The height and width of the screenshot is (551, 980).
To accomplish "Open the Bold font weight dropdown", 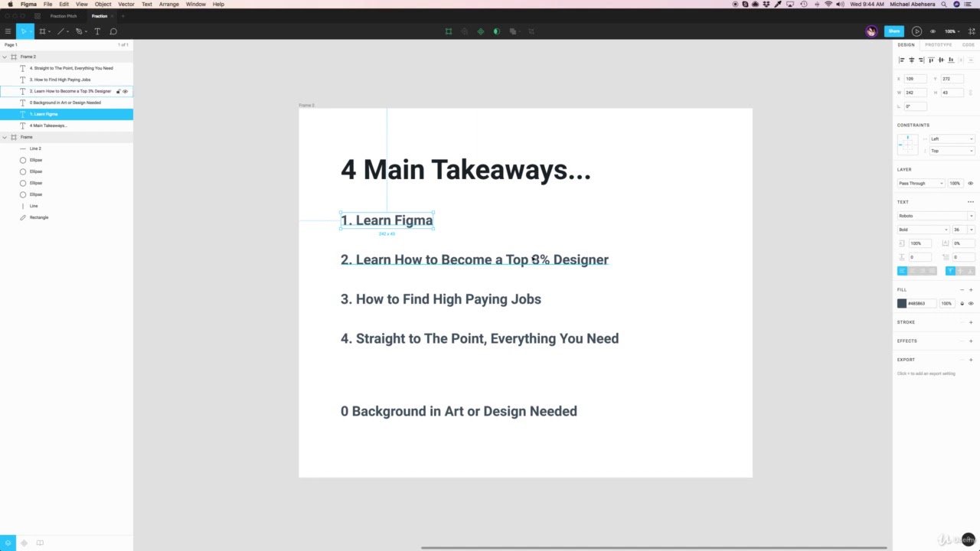I will click(x=923, y=230).
